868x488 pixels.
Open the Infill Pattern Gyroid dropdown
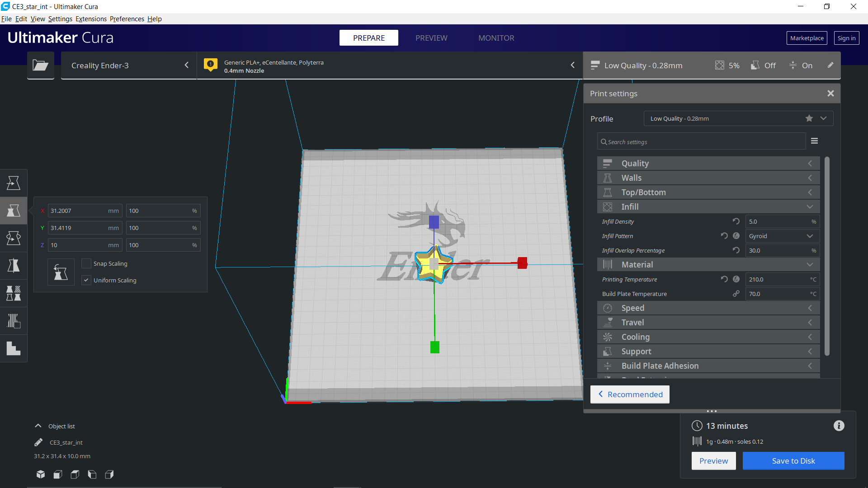(x=782, y=236)
